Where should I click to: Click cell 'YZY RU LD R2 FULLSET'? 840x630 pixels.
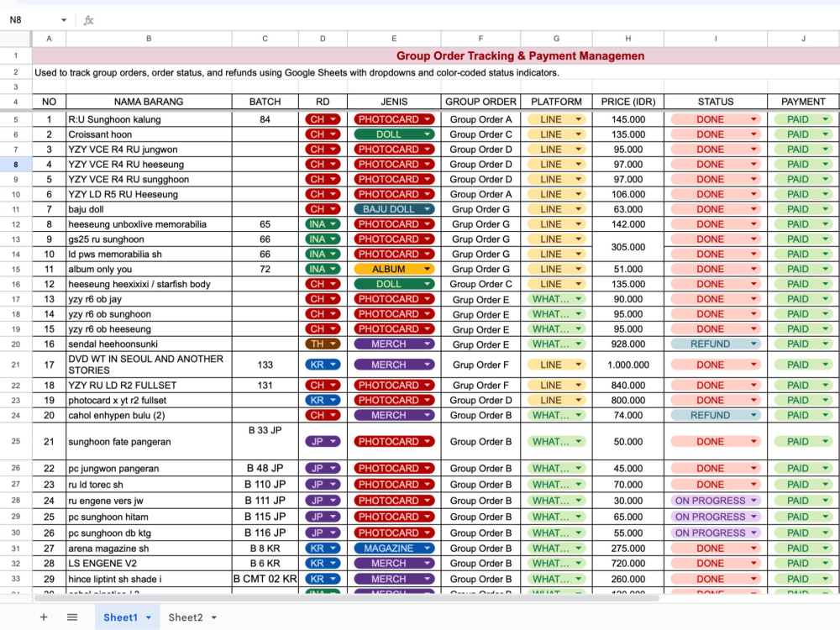pyautogui.click(x=149, y=386)
